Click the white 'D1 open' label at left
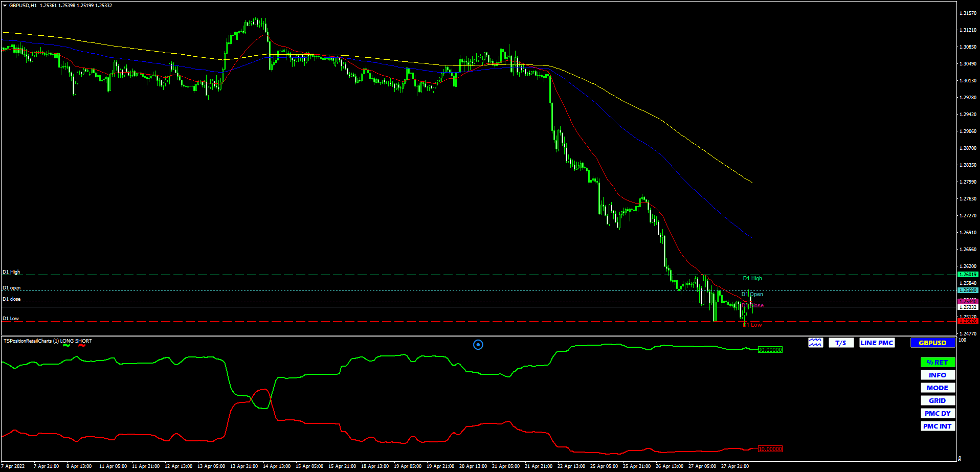The width and height of the screenshot is (980, 472). coord(11,288)
